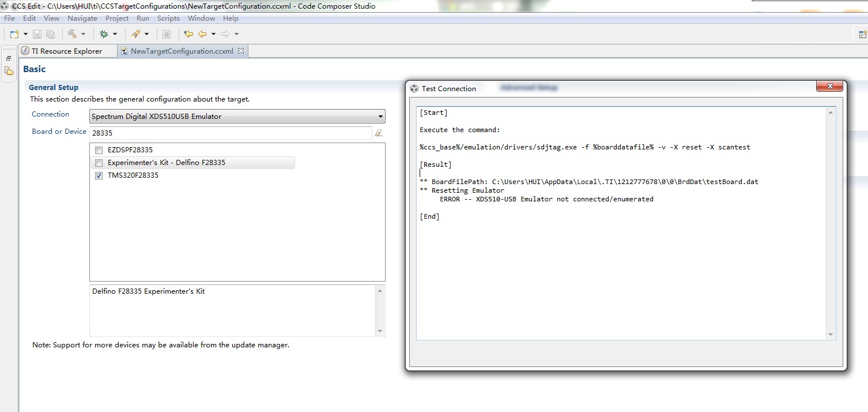Viewport: 868px width, 412px height.
Task: Open the File menu
Action: coord(9,18)
